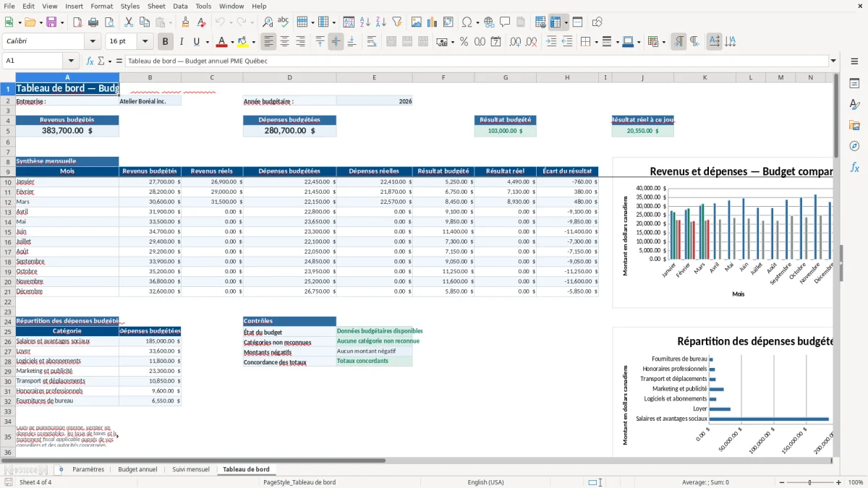Click the Export as PDF icon
The height and width of the screenshot is (488, 868).
[77, 22]
